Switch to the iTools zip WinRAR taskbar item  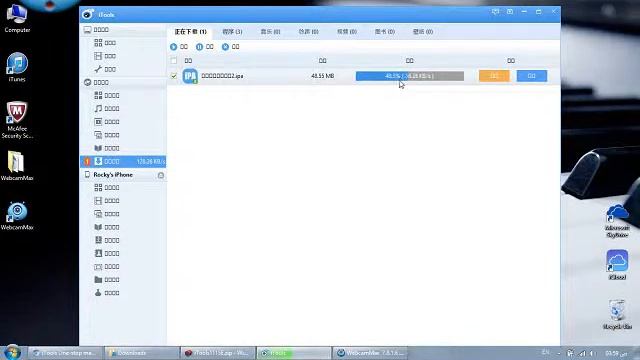pos(218,353)
